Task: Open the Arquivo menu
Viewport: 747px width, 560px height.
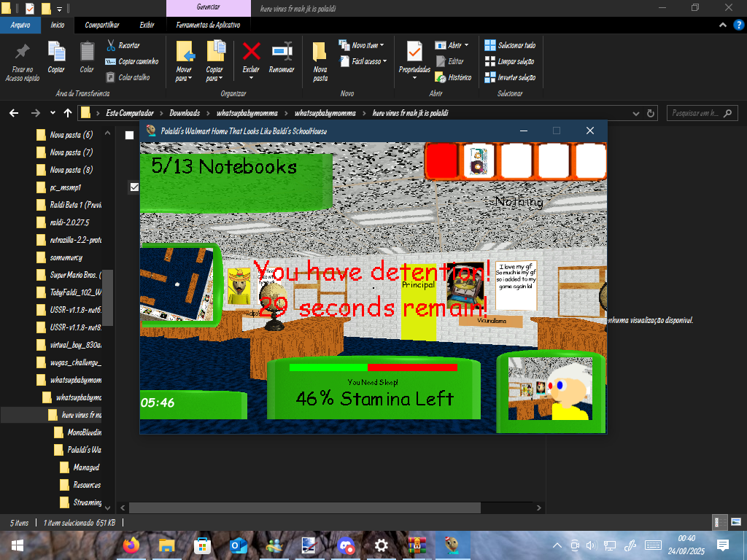Action: [x=20, y=25]
